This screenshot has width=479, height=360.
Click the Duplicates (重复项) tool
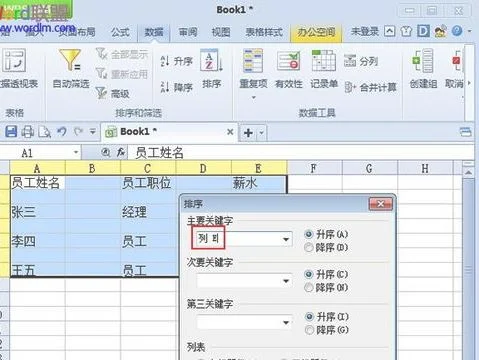[253, 68]
